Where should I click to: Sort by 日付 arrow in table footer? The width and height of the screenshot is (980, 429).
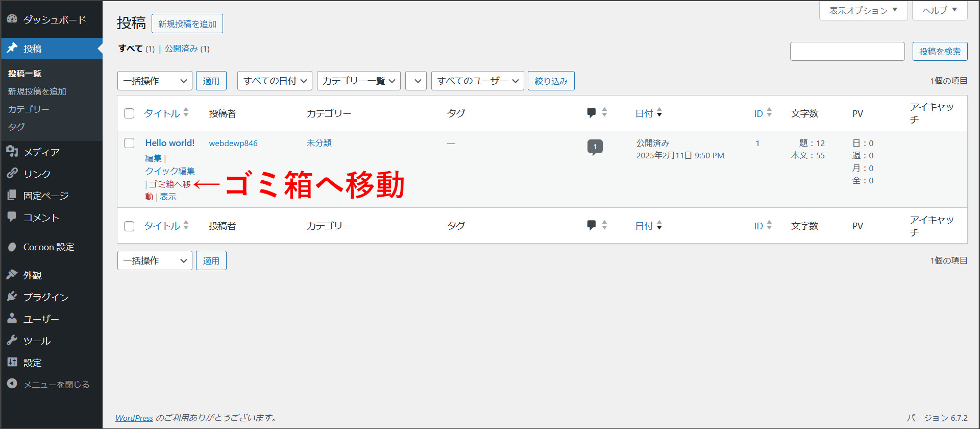pyautogui.click(x=659, y=225)
